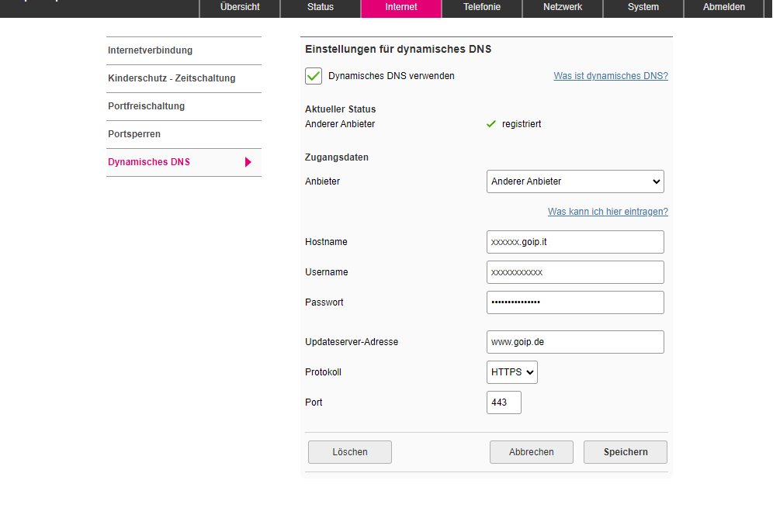
Task: Click the Abbrechen button
Action: pos(532,452)
